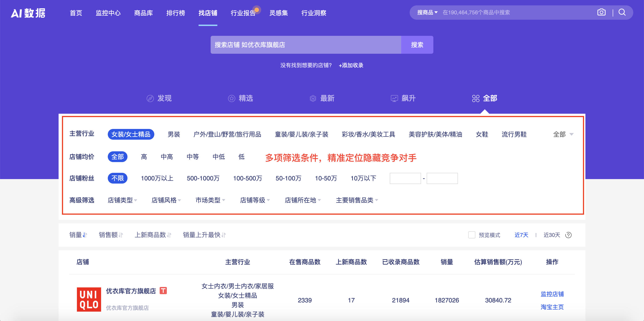Switch to the 飙升 trending tab

(x=403, y=98)
